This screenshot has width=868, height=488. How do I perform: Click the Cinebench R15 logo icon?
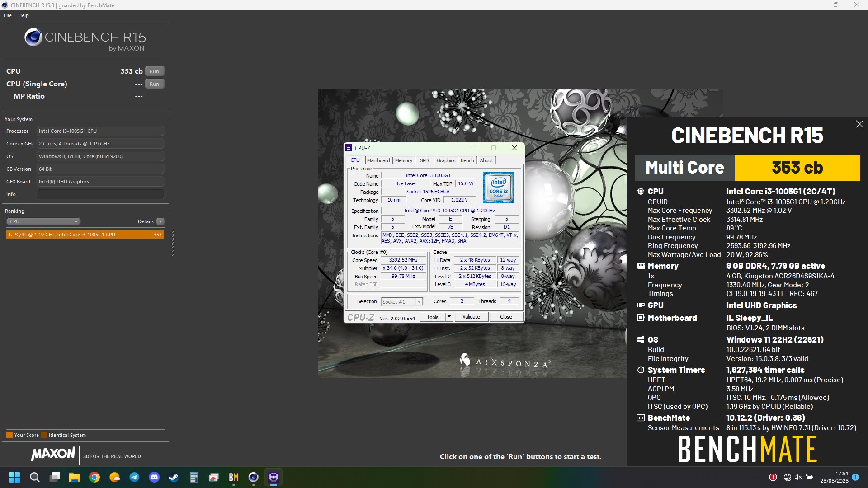coord(33,37)
